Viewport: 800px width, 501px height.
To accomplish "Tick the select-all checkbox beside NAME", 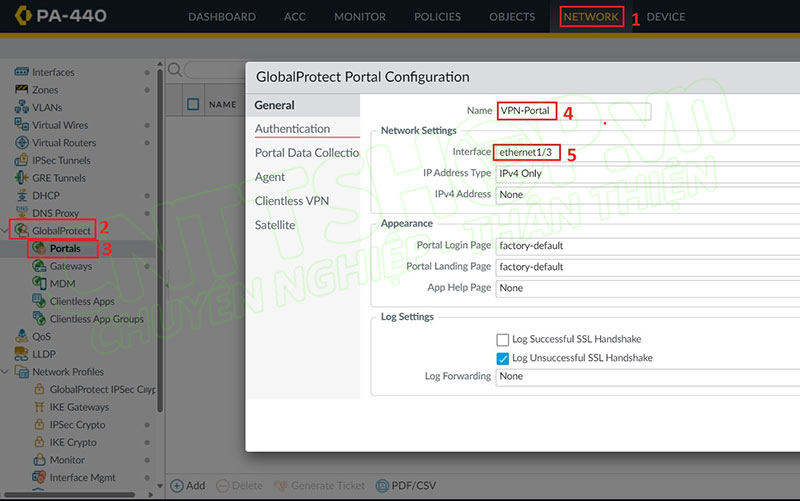I will tap(193, 105).
